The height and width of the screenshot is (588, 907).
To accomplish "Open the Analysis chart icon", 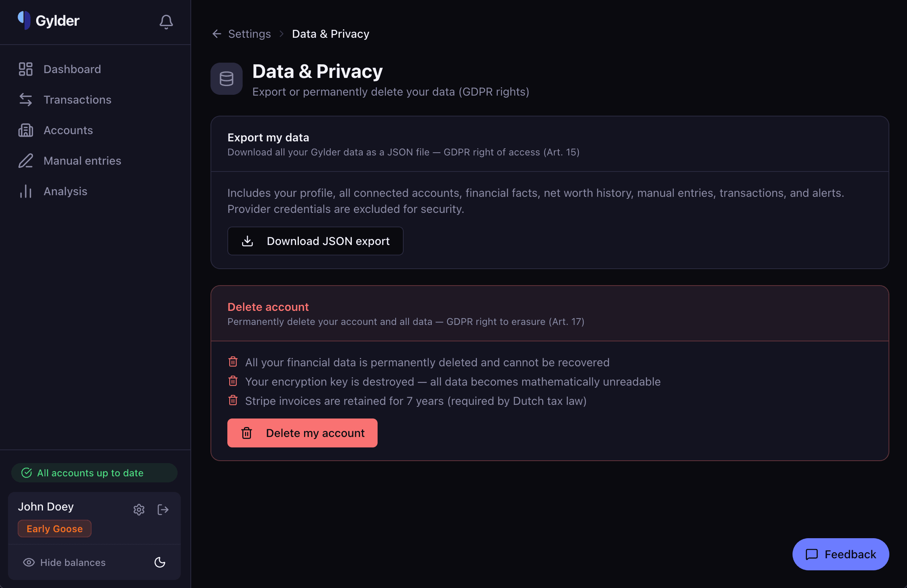I will pos(25,191).
